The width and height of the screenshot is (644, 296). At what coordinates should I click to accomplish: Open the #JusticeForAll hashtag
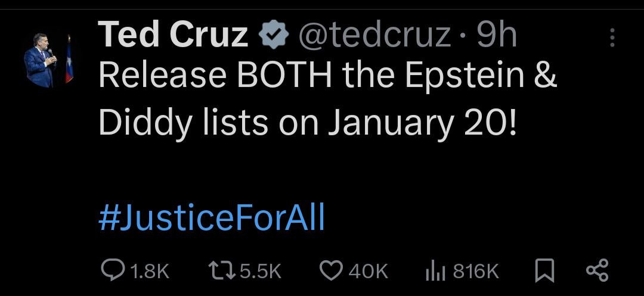211,218
